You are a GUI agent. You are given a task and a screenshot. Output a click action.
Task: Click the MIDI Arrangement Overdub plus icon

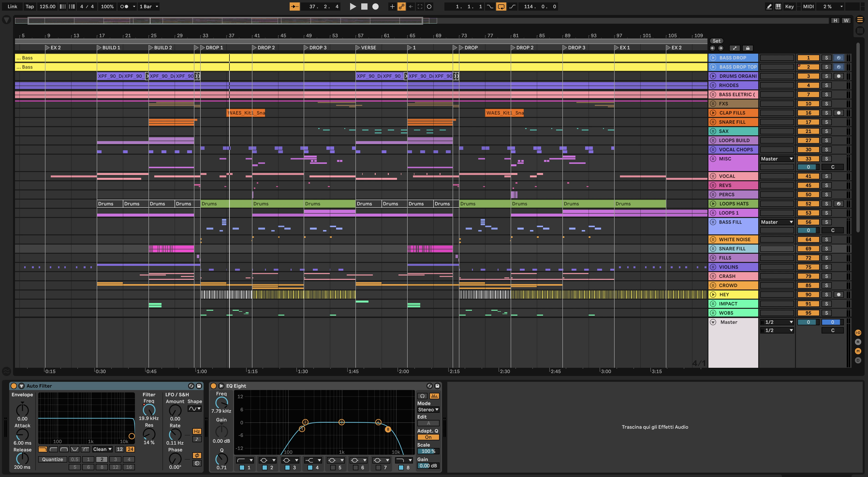coord(392,6)
